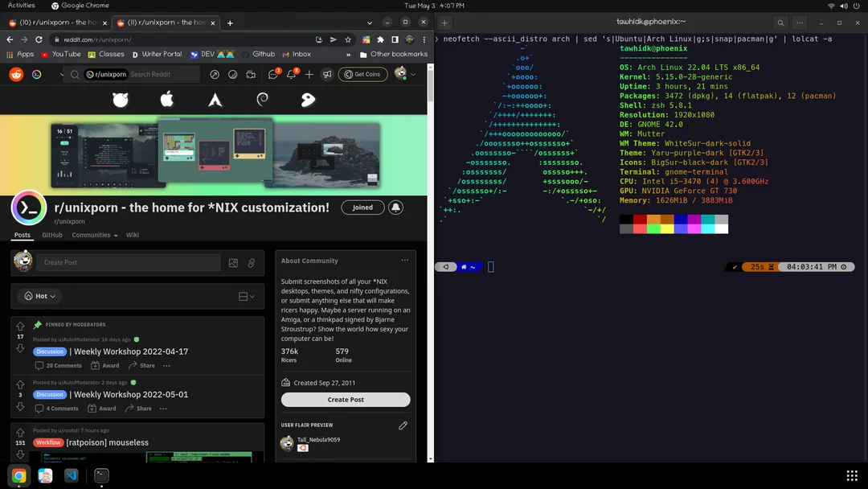Downvote the [ratpoison] mouseless post
Viewport: 868px width, 489px height.
coord(19,453)
